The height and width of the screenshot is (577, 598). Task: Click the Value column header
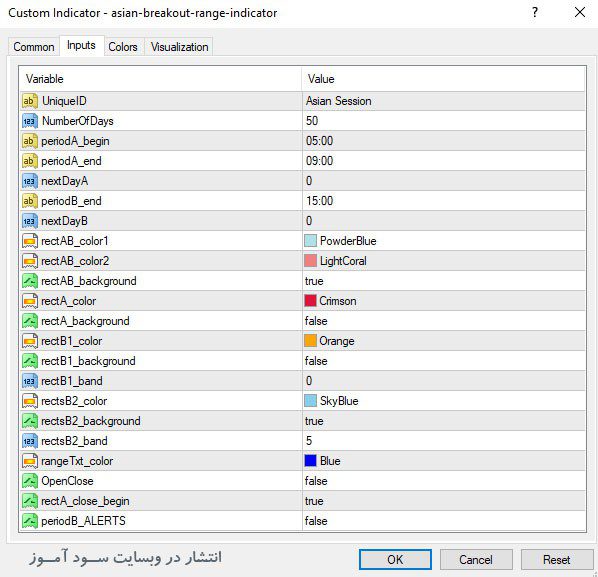(444, 79)
